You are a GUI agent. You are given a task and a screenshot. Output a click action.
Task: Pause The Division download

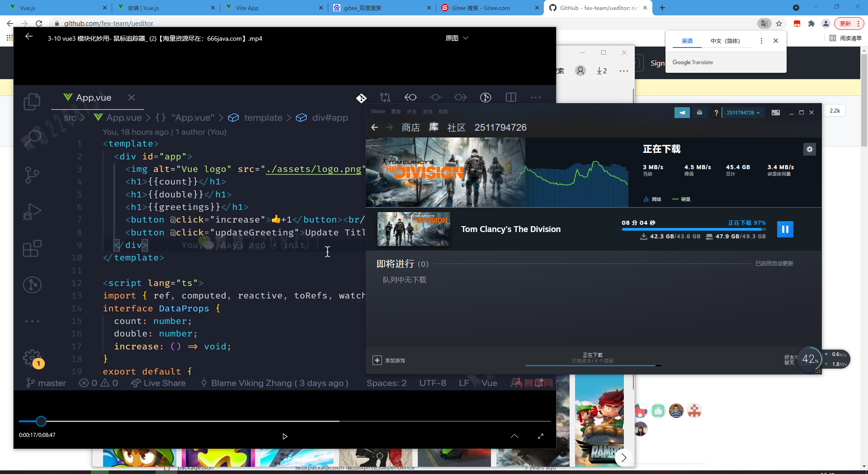[x=785, y=229]
